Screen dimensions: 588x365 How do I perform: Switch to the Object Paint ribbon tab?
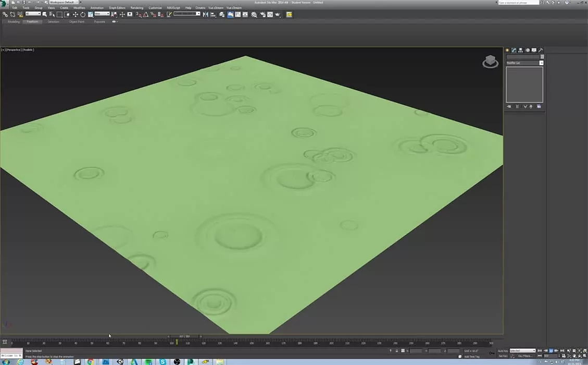tap(77, 22)
